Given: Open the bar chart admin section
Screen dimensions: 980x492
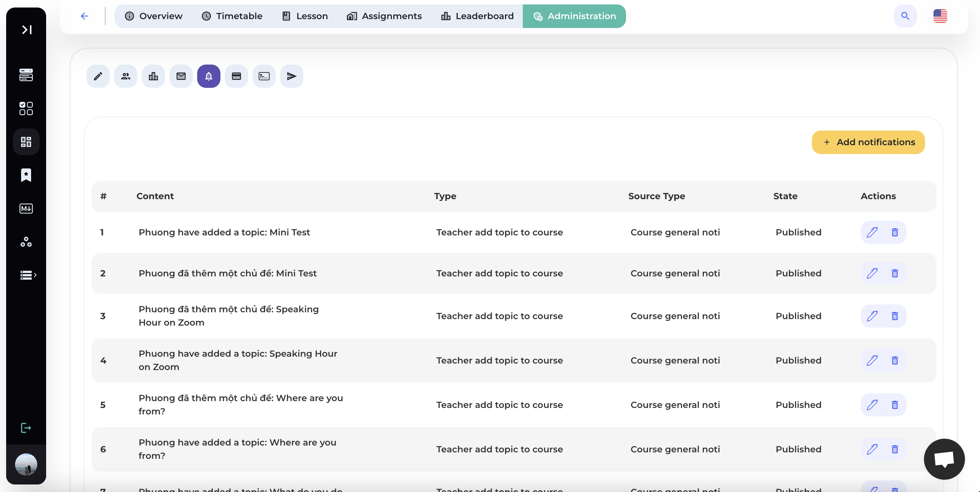Looking at the screenshot, I should (x=153, y=76).
